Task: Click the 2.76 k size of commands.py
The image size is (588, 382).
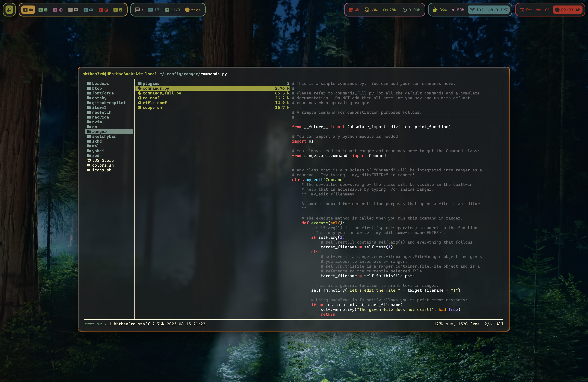Action: pyautogui.click(x=282, y=88)
